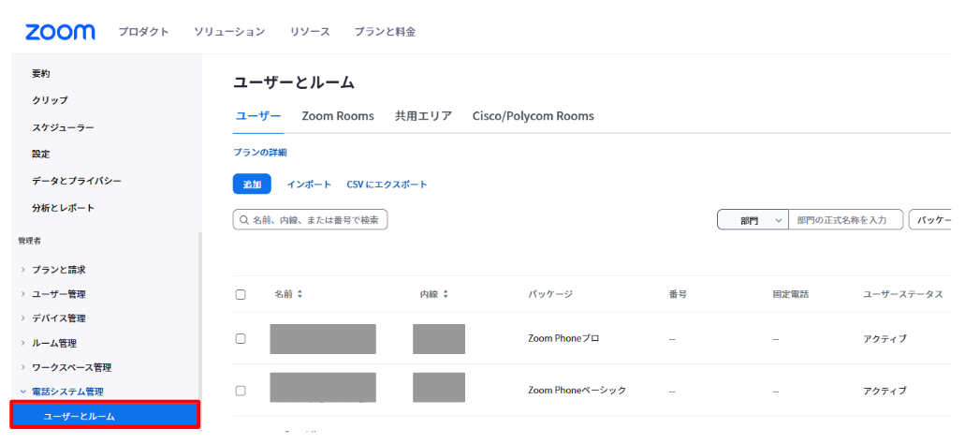The width and height of the screenshot is (980, 444).
Task: Sort the list by the 内線 column arrows
Action: (x=446, y=294)
